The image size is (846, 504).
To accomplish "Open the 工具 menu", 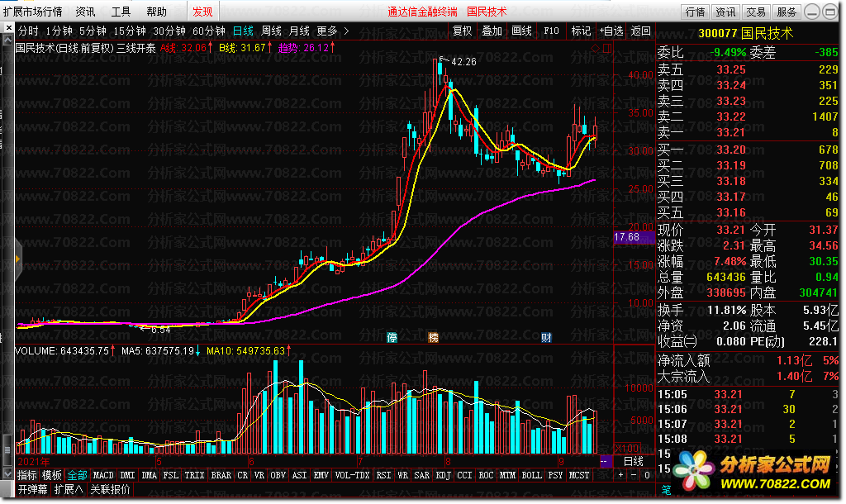I will [121, 12].
